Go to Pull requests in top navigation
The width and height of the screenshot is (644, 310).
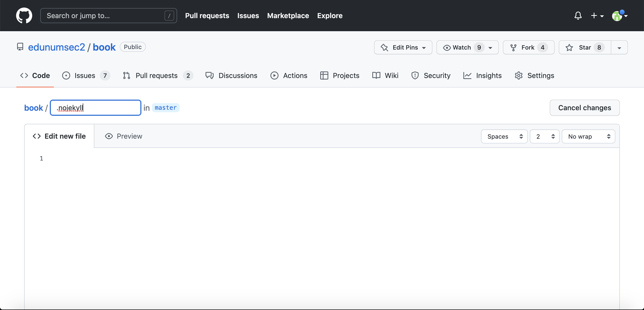207,16
